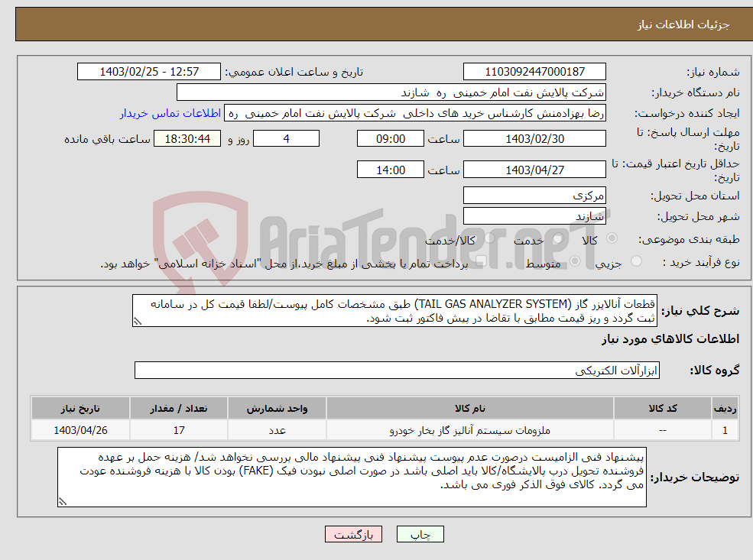Click the row number cell 1
Viewport: 753px width, 560px height.
coord(725,430)
